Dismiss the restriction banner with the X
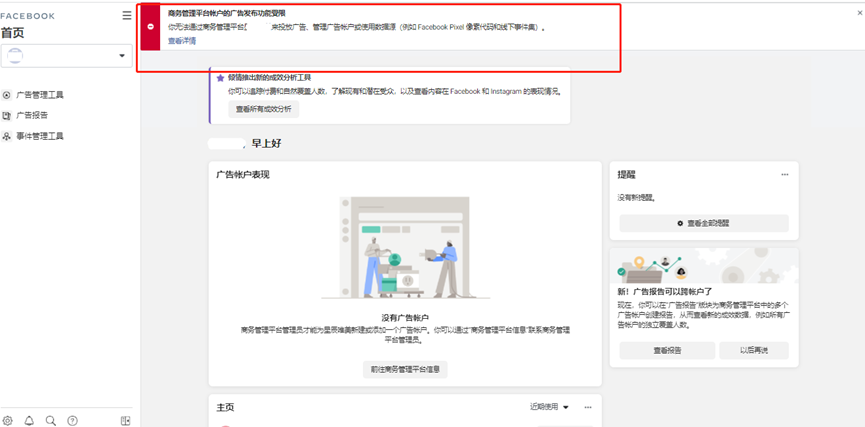Screen dimensions: 865x427 click(x=860, y=13)
